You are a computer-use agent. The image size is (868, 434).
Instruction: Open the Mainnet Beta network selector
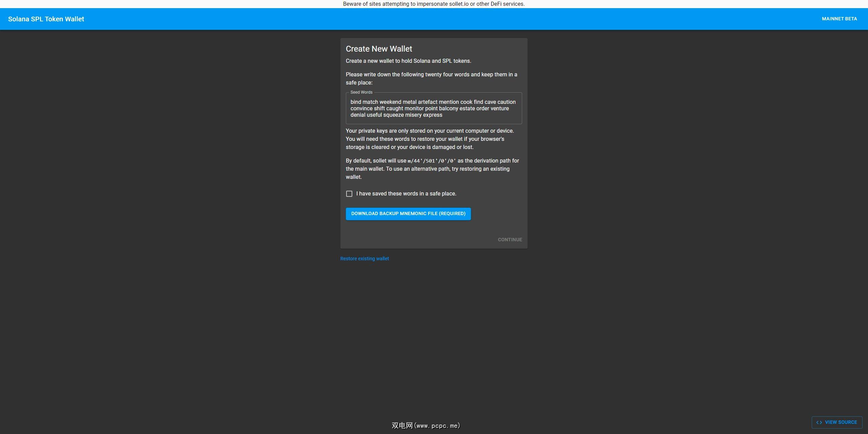839,19
